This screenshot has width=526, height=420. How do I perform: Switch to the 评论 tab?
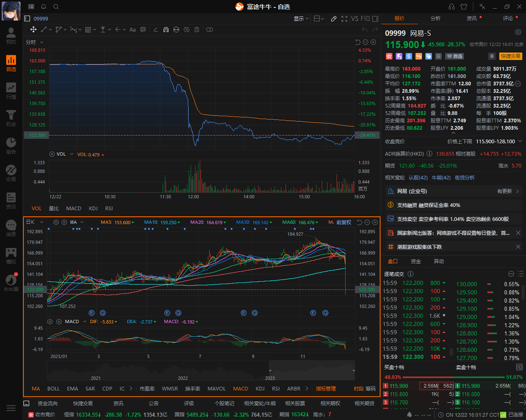508,18
